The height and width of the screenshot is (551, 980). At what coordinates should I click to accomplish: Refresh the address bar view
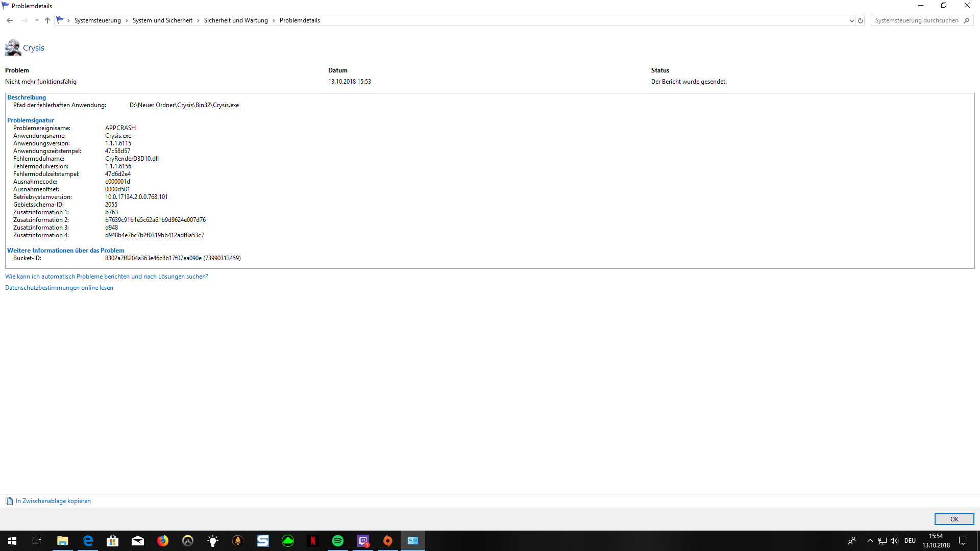pyautogui.click(x=861, y=20)
